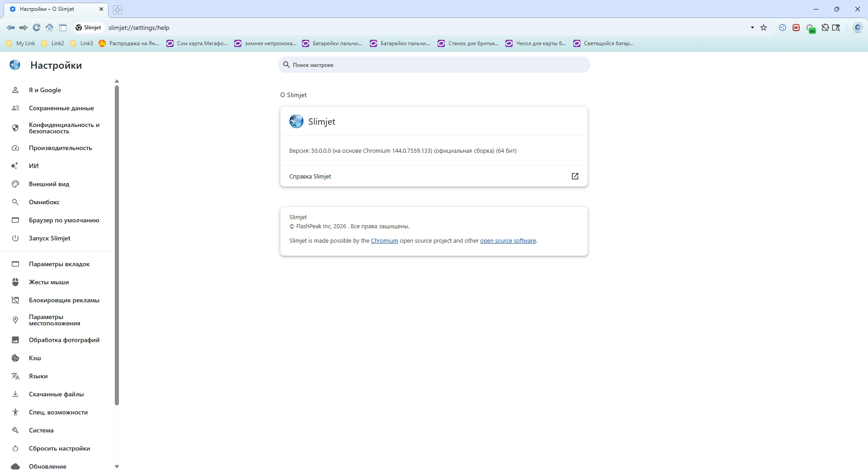The width and height of the screenshot is (868, 470).
Task: Go back with the back arrow
Action: (x=10, y=28)
